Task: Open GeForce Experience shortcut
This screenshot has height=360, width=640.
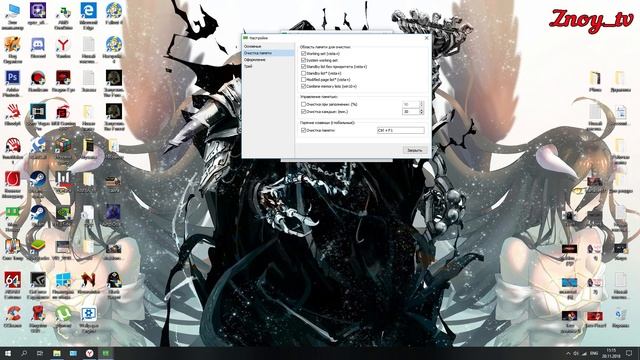Action: [x=38, y=285]
